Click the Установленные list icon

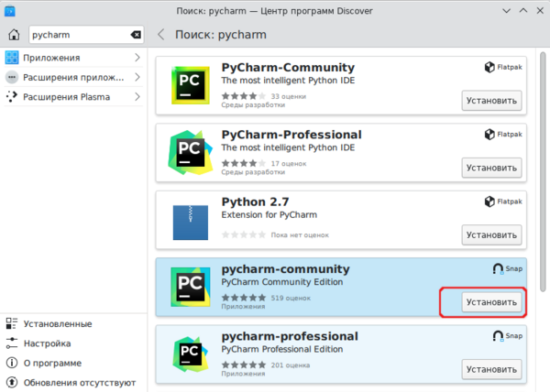(x=12, y=323)
